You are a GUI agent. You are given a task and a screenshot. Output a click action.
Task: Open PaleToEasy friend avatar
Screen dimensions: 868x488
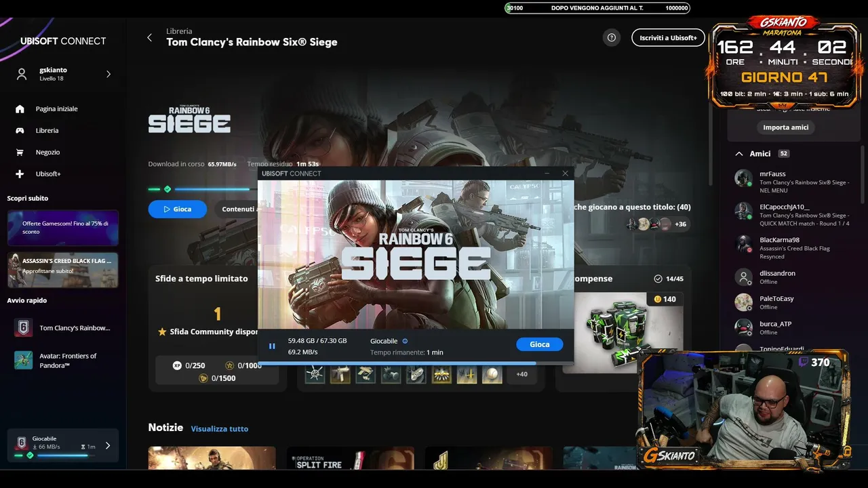coord(743,302)
